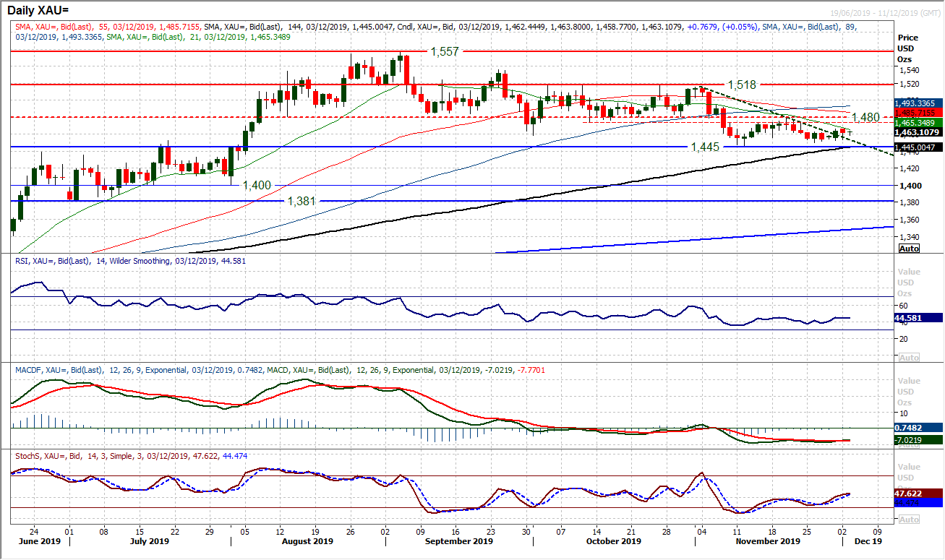Viewport: 945px width, 560px height.
Task: Click the RSI 44.581 value tag
Action: pyautogui.click(x=918, y=317)
